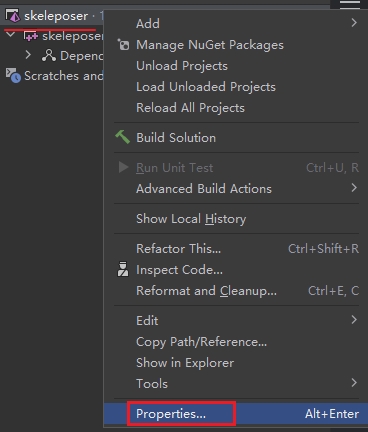This screenshot has width=368, height=432.
Task: Select Show in Explorer
Action: [x=236, y=363]
